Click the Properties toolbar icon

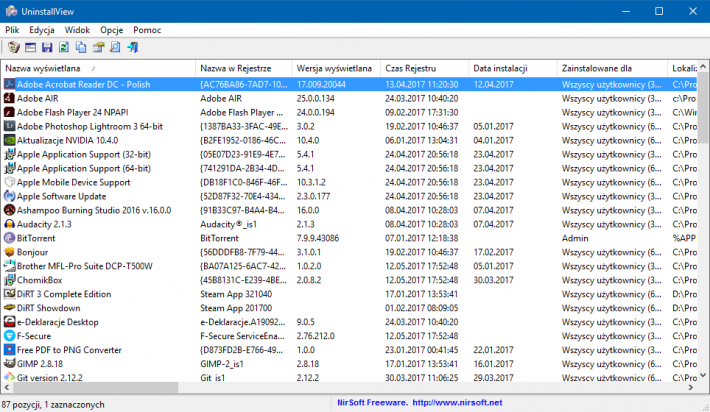point(98,47)
